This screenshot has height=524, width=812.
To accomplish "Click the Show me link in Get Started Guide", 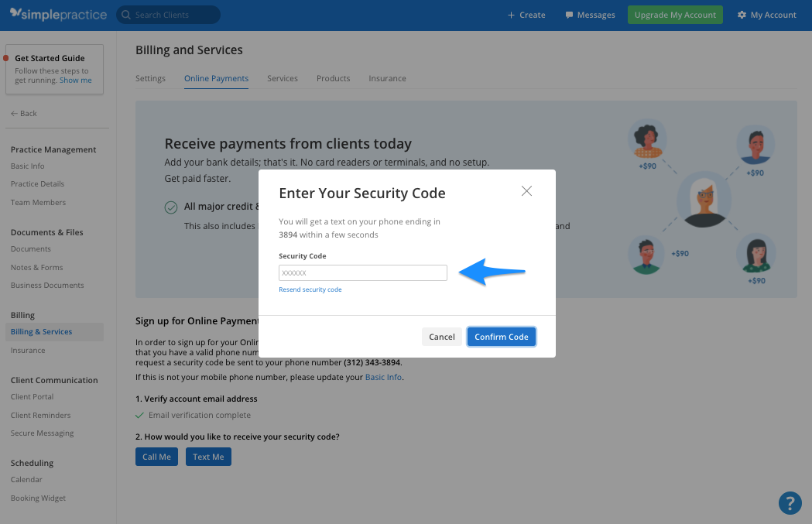I will pos(75,80).
